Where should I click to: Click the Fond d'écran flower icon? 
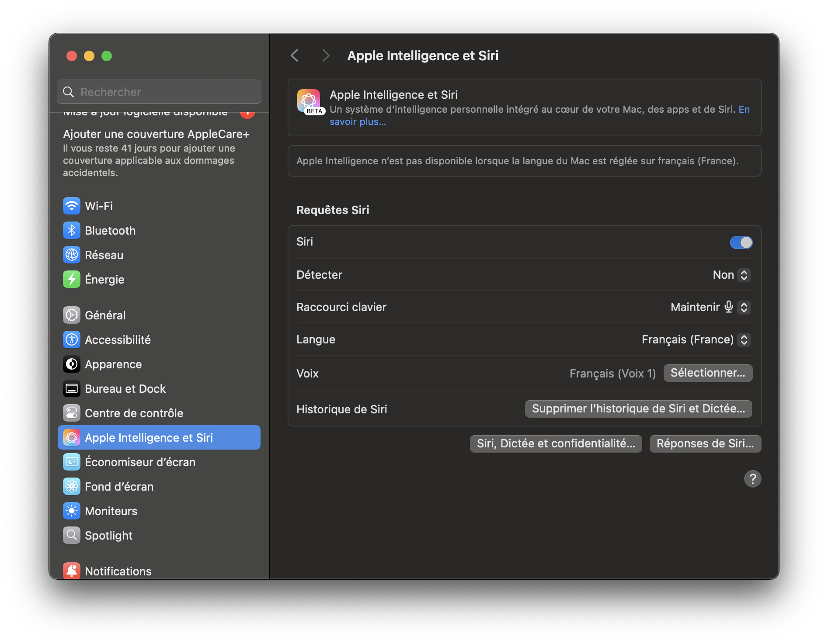72,486
